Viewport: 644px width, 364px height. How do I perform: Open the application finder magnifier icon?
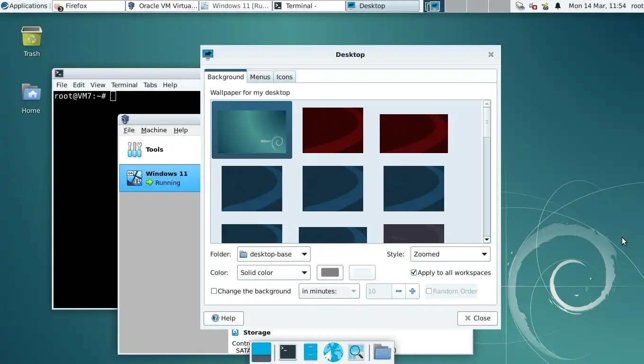pos(356,352)
